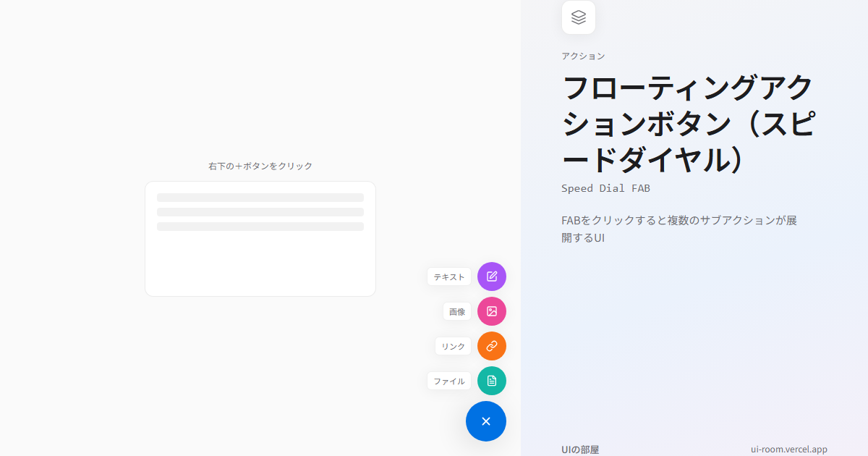Click the 右下の＋ボタンをクリック instruction text
The height and width of the screenshot is (456, 868).
point(260,166)
